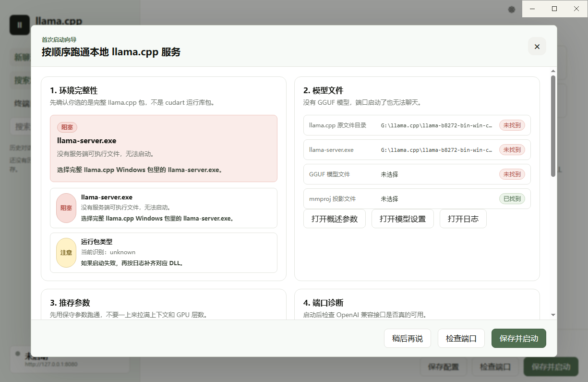Click the server status dot in sidebar
This screenshot has height=382, width=588.
pyautogui.click(x=18, y=354)
